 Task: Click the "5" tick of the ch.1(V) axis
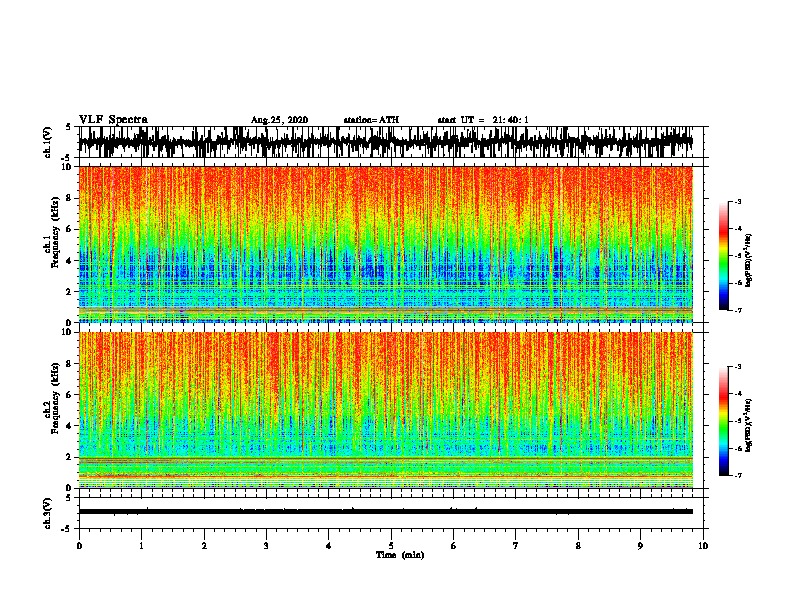point(68,127)
